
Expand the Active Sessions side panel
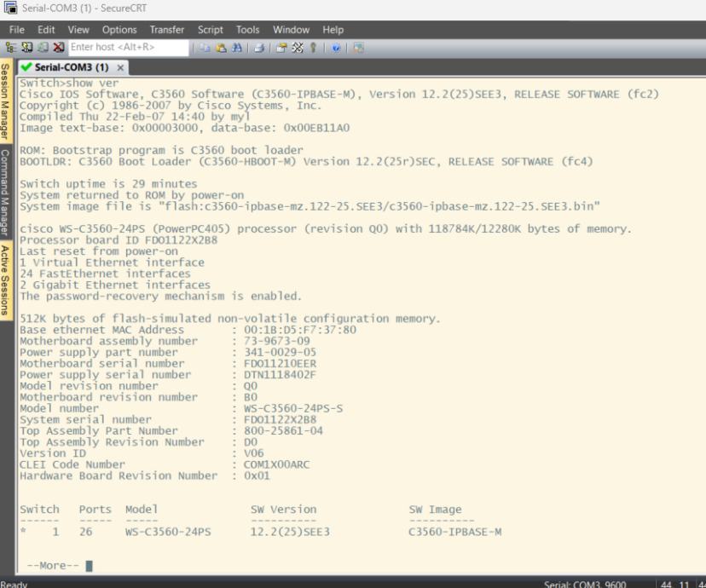(x=5, y=280)
